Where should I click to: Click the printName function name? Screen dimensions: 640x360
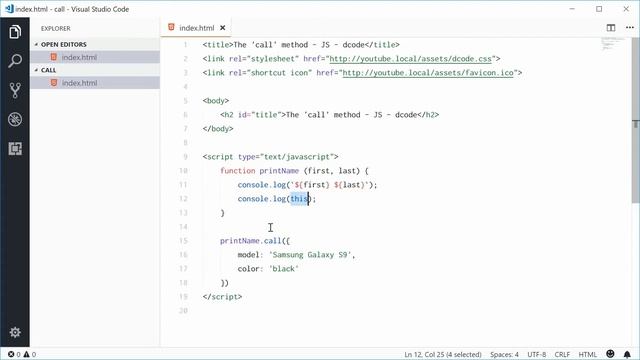click(279, 171)
